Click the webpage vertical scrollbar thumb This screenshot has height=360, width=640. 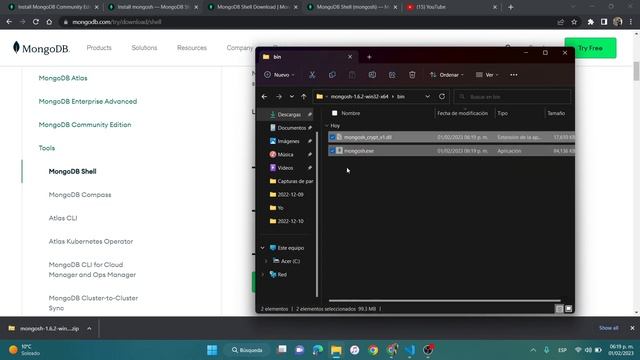[x=636, y=71]
